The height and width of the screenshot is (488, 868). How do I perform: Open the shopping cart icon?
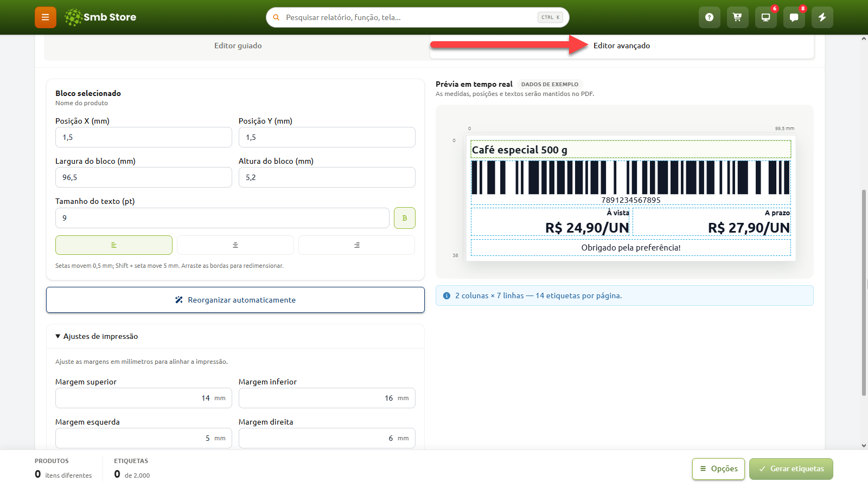coord(737,17)
